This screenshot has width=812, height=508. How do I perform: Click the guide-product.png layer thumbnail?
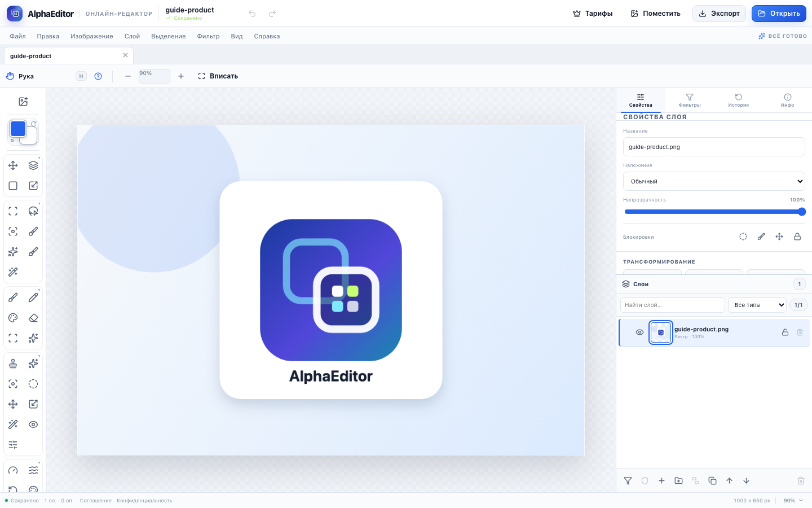tap(661, 332)
